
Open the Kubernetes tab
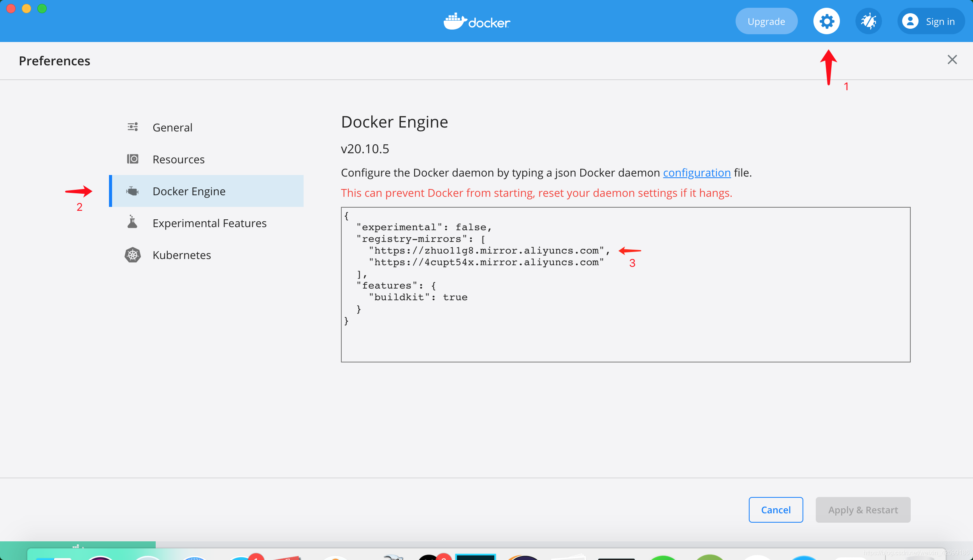click(206, 255)
